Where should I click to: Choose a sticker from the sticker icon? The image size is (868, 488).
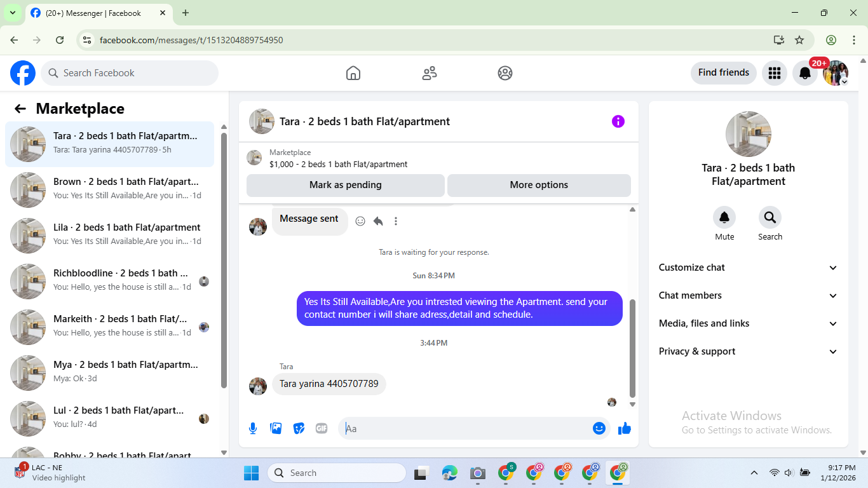(299, 428)
